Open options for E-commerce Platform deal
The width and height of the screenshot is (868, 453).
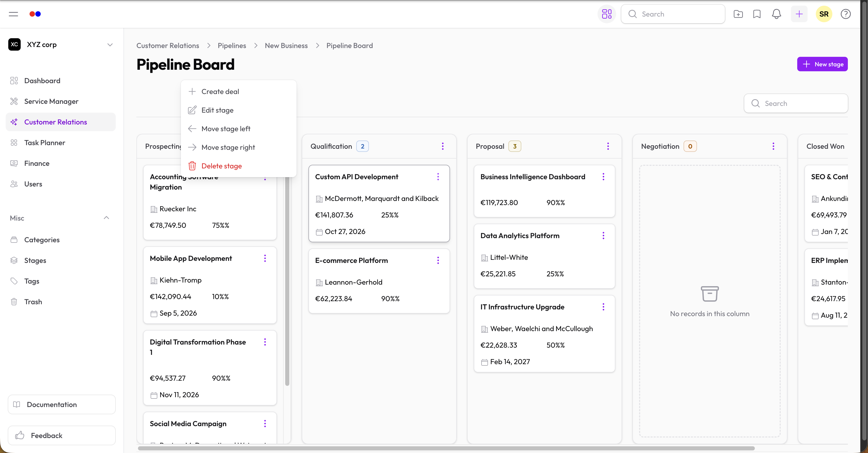(438, 260)
